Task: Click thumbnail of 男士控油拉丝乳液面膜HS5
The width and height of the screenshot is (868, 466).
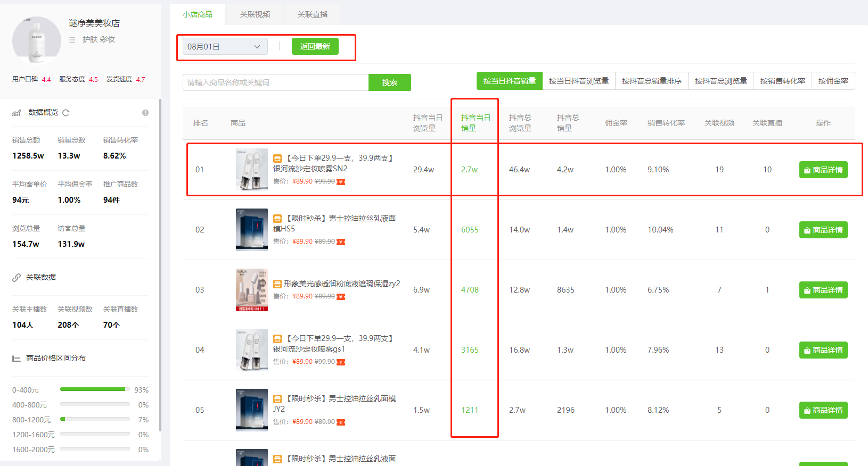Action: pyautogui.click(x=252, y=230)
